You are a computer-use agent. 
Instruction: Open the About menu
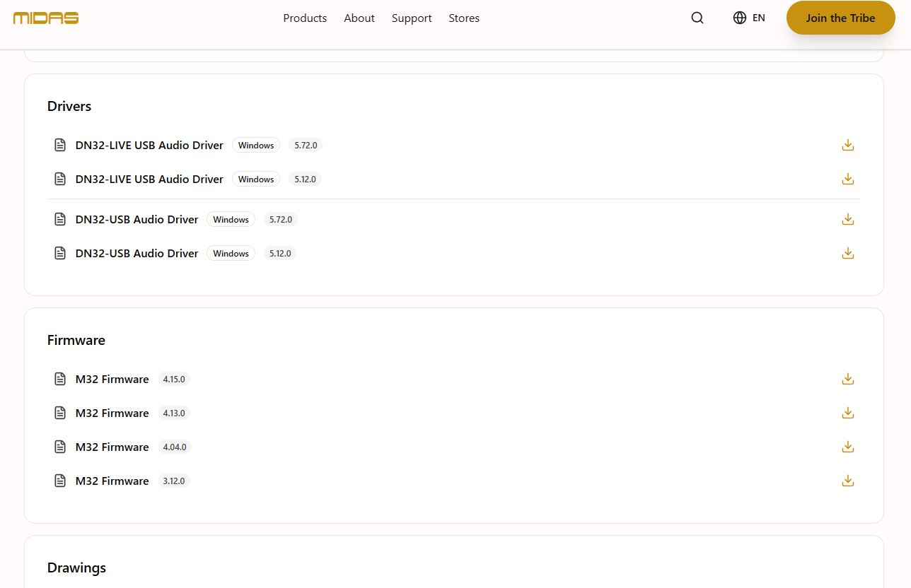pos(359,18)
